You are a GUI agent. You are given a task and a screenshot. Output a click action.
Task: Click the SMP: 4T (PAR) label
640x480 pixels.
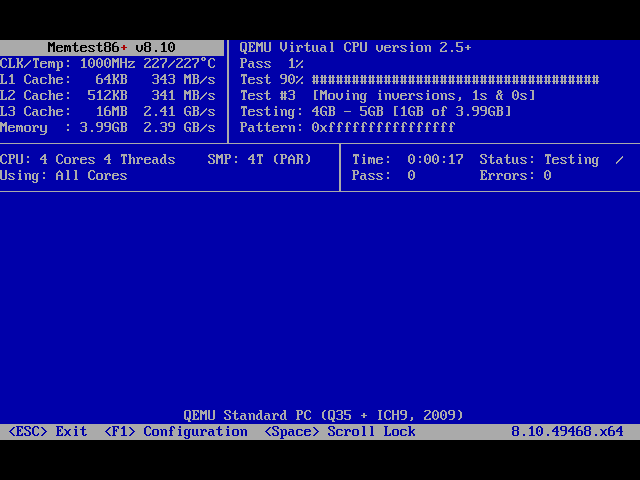tap(259, 159)
